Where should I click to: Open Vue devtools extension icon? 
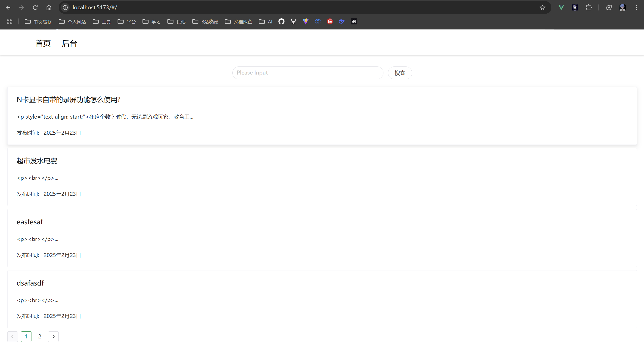click(561, 8)
